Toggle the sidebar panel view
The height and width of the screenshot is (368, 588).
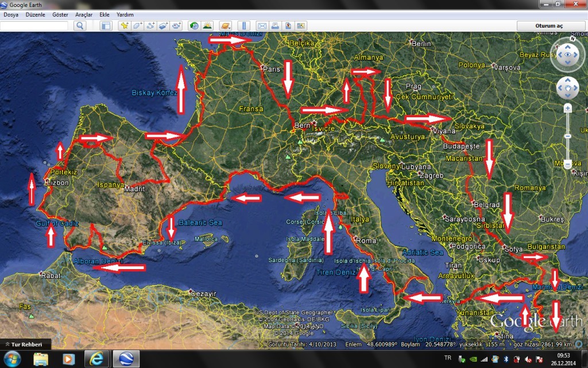[x=106, y=26]
